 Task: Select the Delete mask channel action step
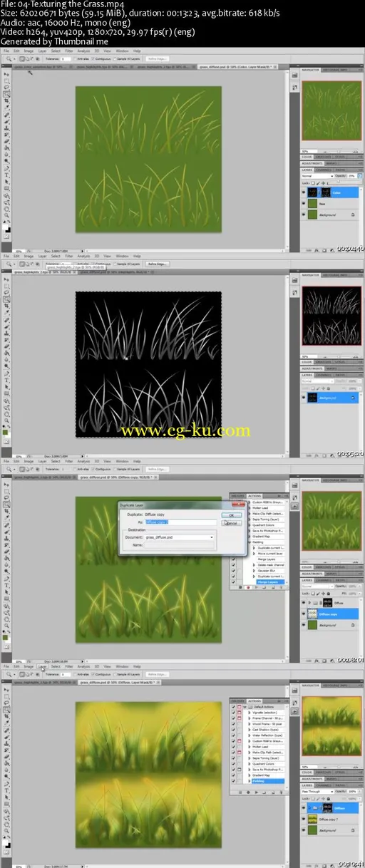[271, 564]
